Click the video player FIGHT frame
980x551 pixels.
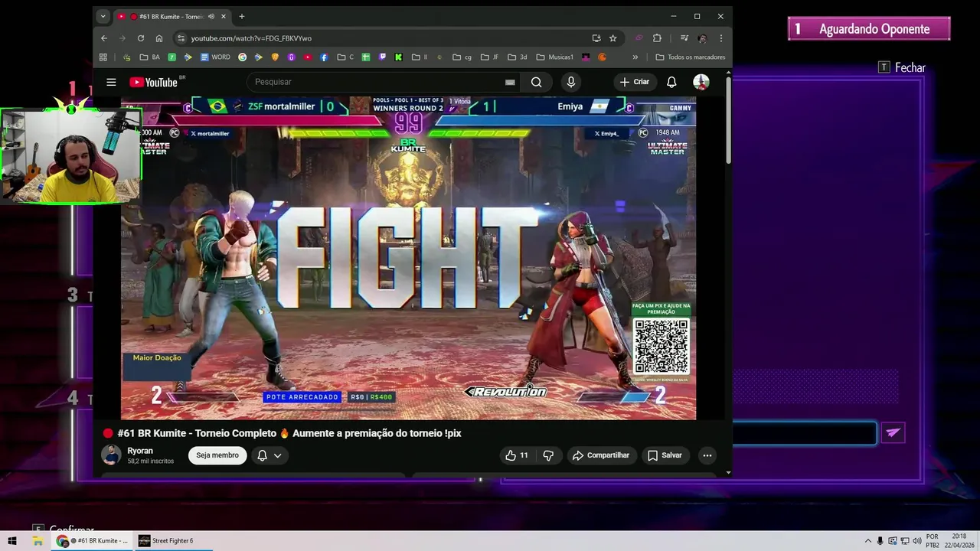408,258
